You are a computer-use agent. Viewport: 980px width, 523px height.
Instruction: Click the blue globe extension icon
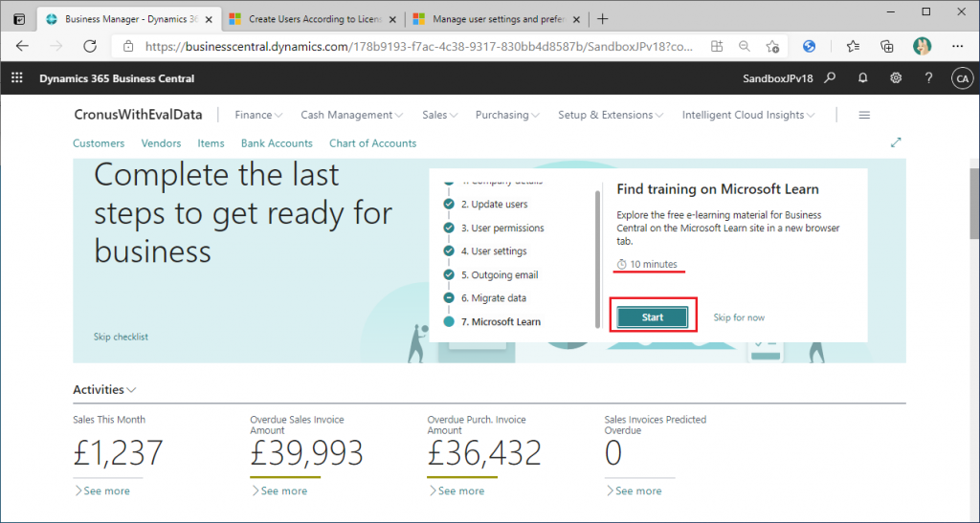pyautogui.click(x=810, y=46)
